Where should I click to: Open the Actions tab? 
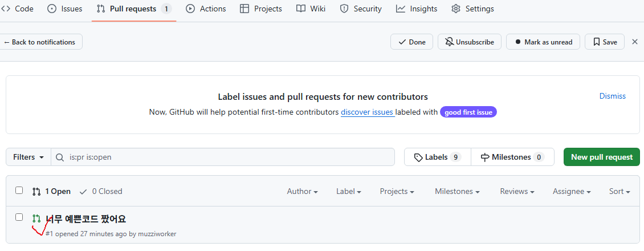click(206, 9)
